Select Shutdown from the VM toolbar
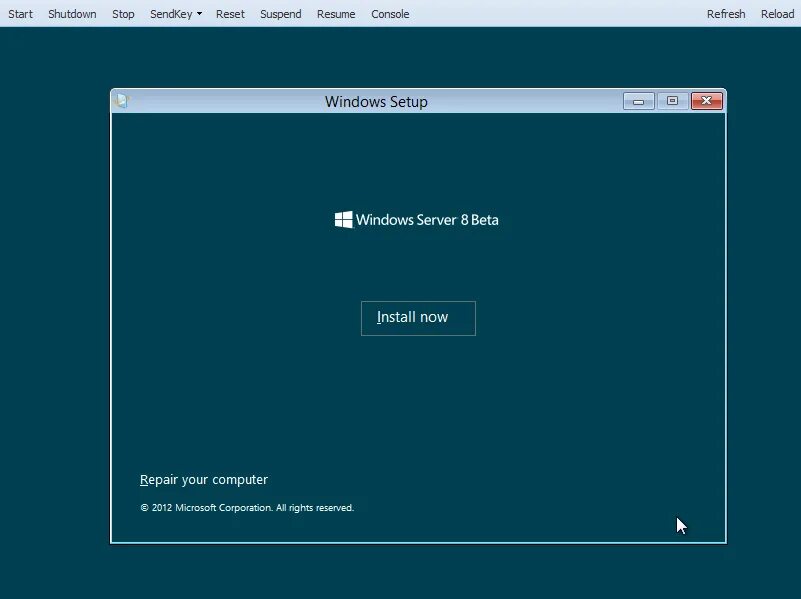 (x=72, y=14)
